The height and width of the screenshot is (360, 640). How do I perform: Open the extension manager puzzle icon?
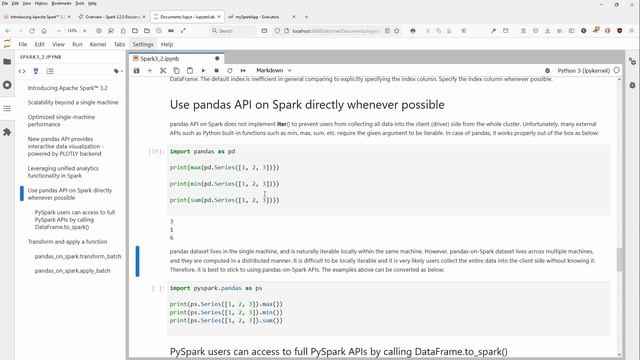[7, 132]
